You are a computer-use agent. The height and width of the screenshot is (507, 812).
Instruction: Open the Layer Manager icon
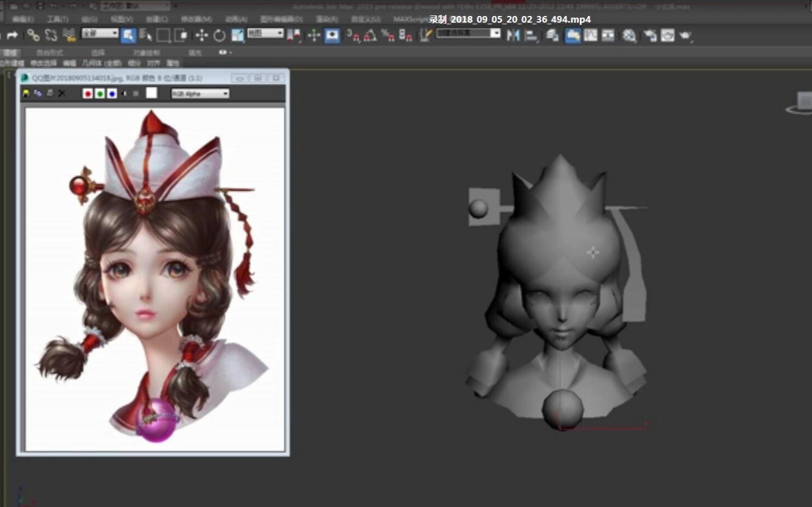point(553,36)
